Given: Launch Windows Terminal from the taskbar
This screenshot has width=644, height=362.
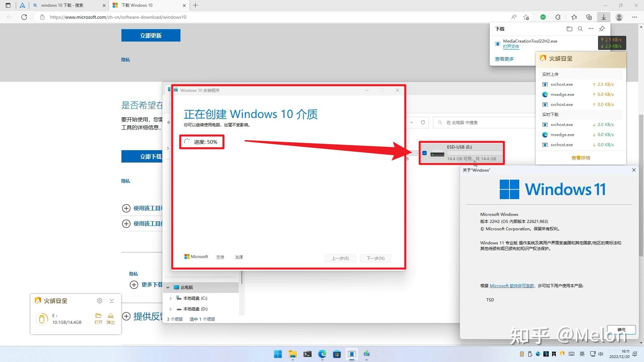Looking at the screenshot, I should (307, 354).
